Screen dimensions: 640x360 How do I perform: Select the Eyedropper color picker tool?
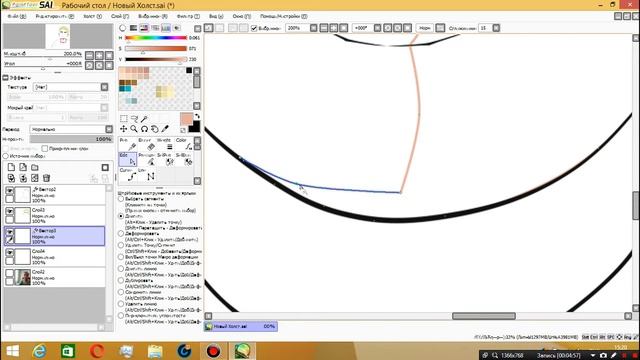165,129
